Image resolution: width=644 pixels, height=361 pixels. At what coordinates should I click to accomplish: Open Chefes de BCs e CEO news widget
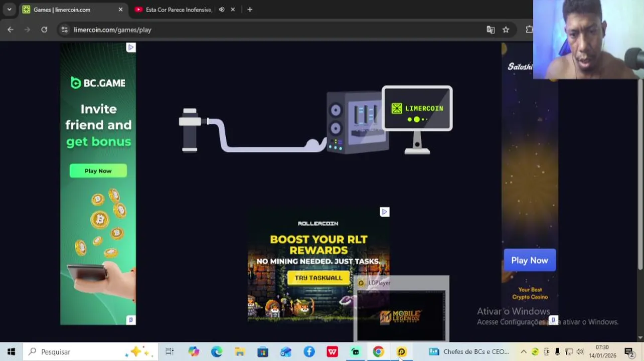(469, 352)
